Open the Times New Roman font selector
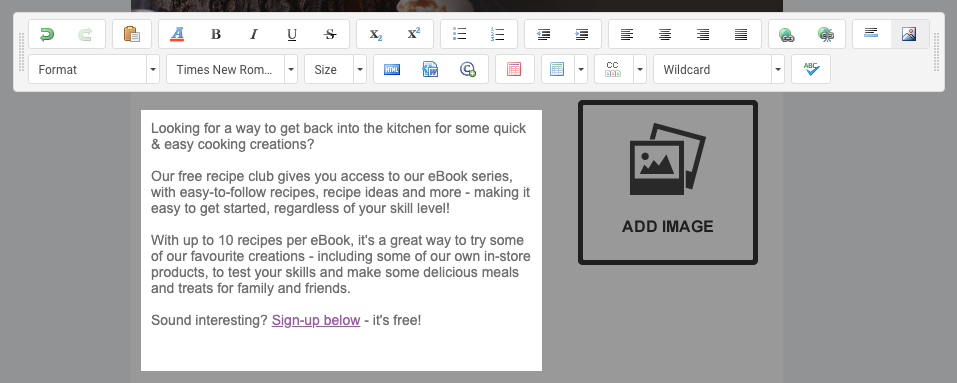 (232, 70)
